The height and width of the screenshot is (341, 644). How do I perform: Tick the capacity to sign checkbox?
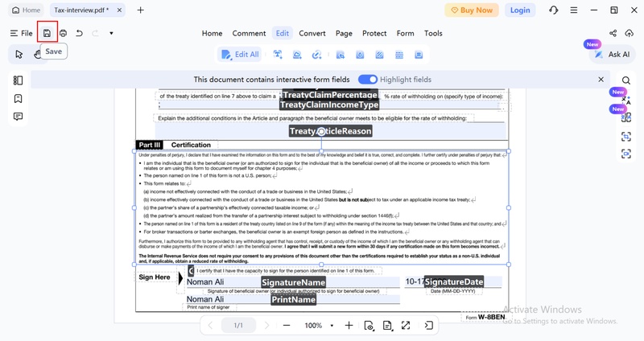pos(191,271)
